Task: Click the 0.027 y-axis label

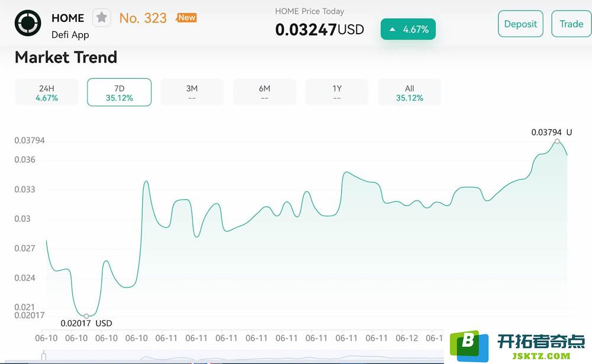Action: [25, 248]
